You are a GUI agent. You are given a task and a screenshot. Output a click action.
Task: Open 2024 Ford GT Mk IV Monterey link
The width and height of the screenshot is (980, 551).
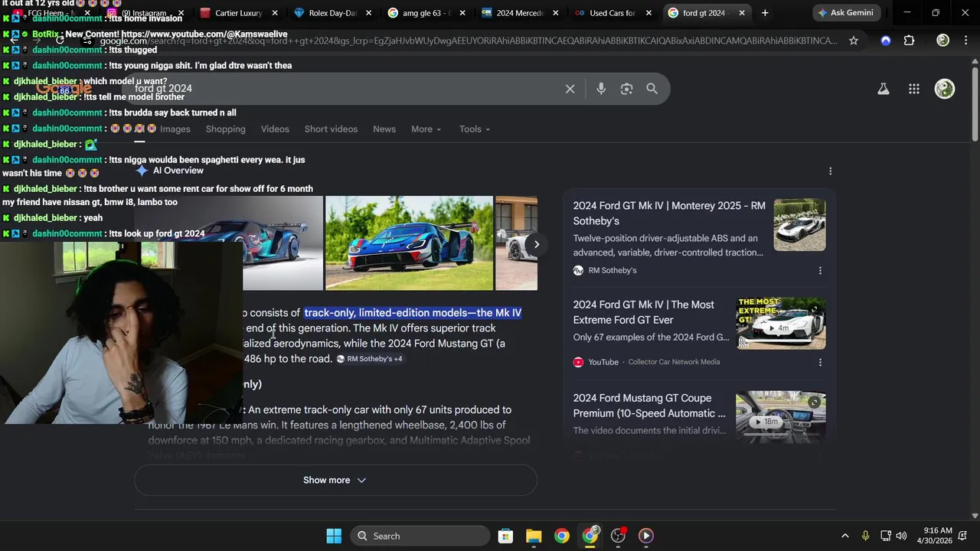668,214
